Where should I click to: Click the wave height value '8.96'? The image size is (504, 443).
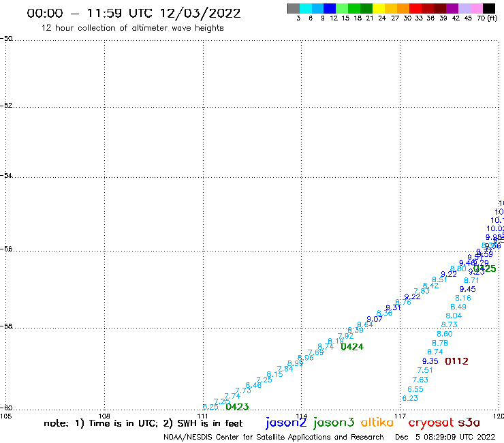306,358
